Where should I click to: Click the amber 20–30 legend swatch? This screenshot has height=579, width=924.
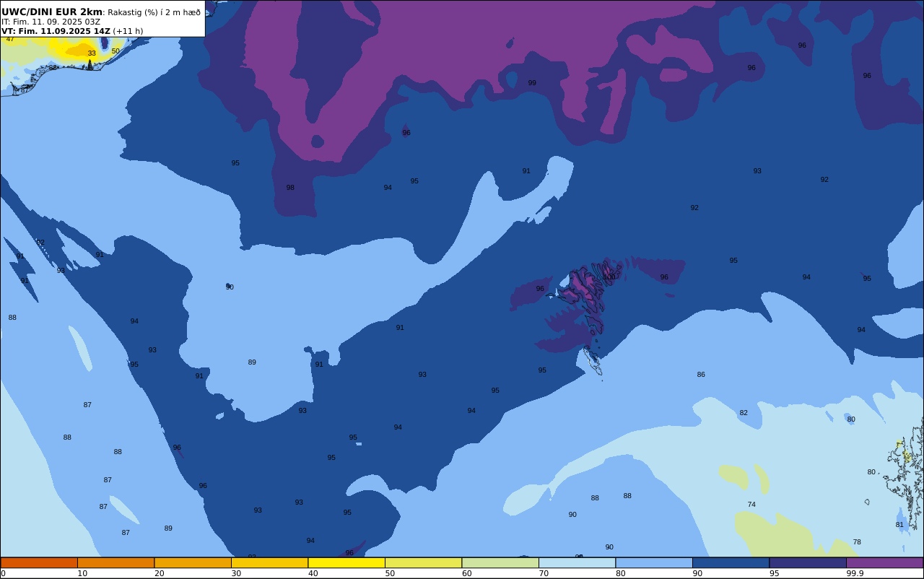[193, 562]
